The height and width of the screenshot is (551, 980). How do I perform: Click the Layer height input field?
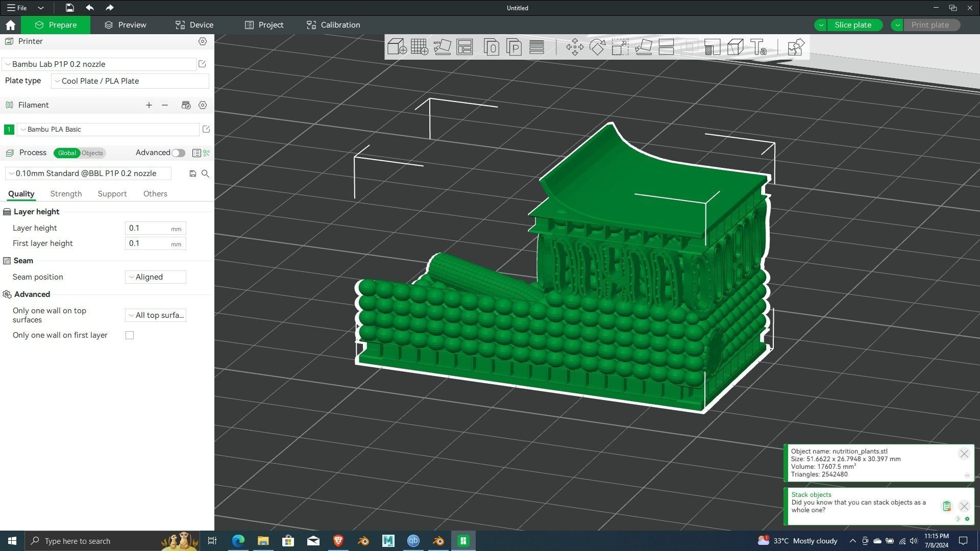tap(148, 228)
